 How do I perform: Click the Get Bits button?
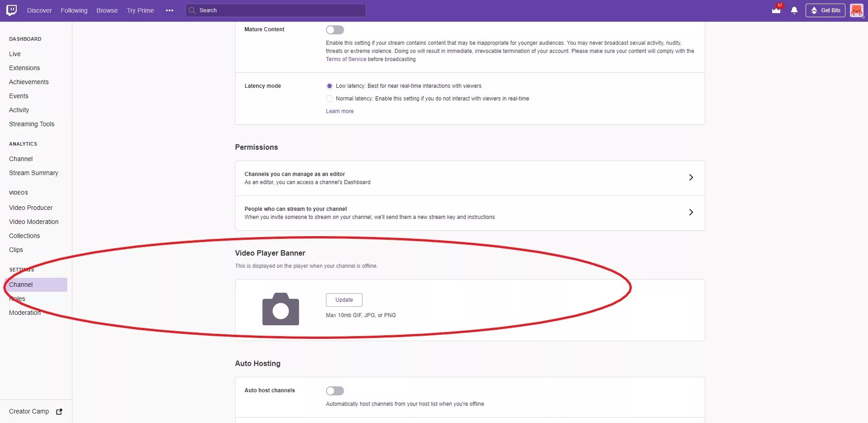point(825,10)
